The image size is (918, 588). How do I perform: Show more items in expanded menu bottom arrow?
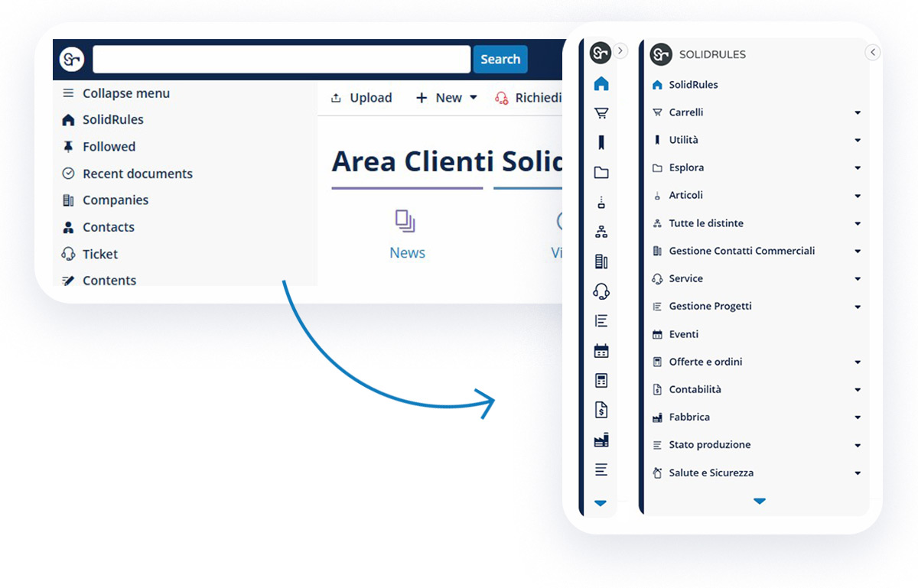(759, 502)
